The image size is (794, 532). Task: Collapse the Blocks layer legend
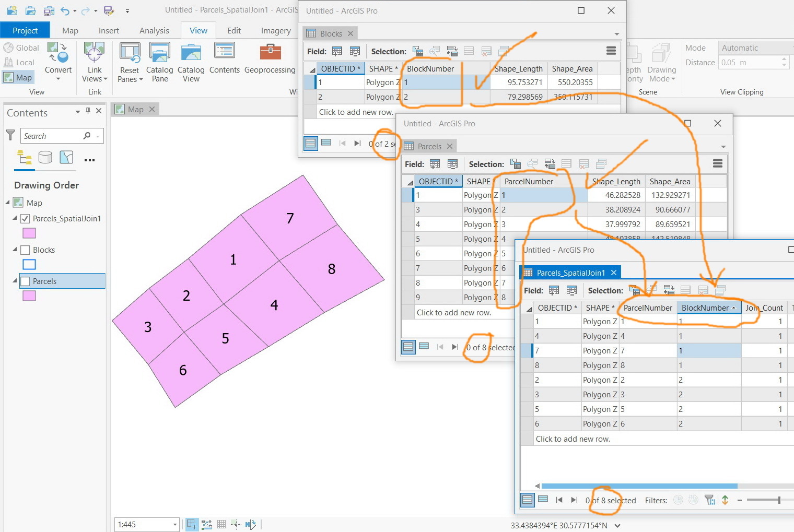(x=15, y=250)
